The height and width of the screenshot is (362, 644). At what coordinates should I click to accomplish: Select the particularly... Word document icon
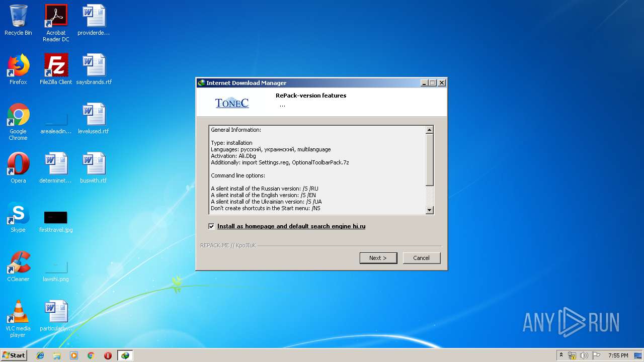[x=56, y=316]
